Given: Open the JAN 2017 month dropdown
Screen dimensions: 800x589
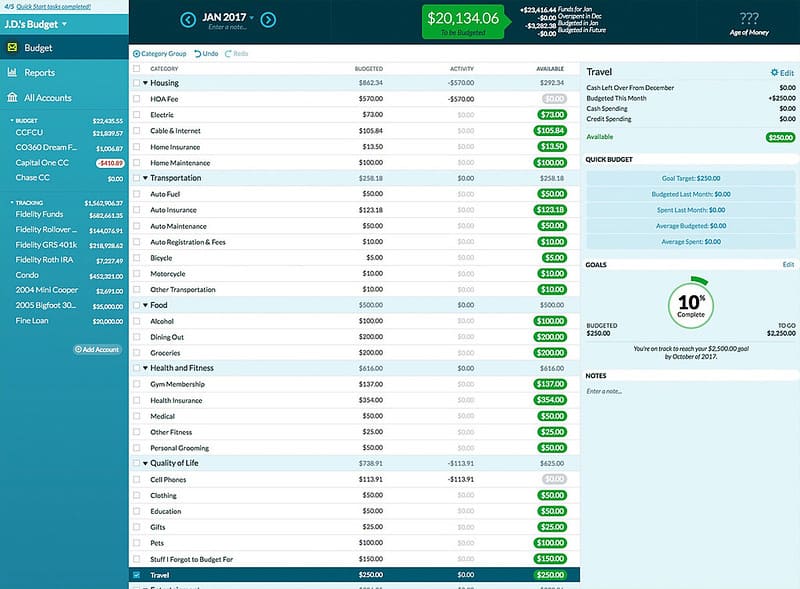Looking at the screenshot, I should point(228,17).
